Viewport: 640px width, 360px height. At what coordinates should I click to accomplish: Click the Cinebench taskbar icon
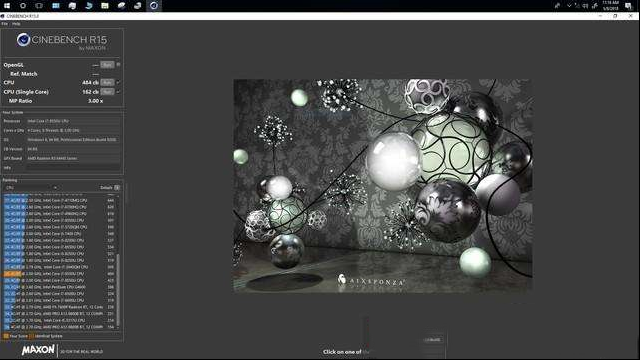tap(154, 5)
